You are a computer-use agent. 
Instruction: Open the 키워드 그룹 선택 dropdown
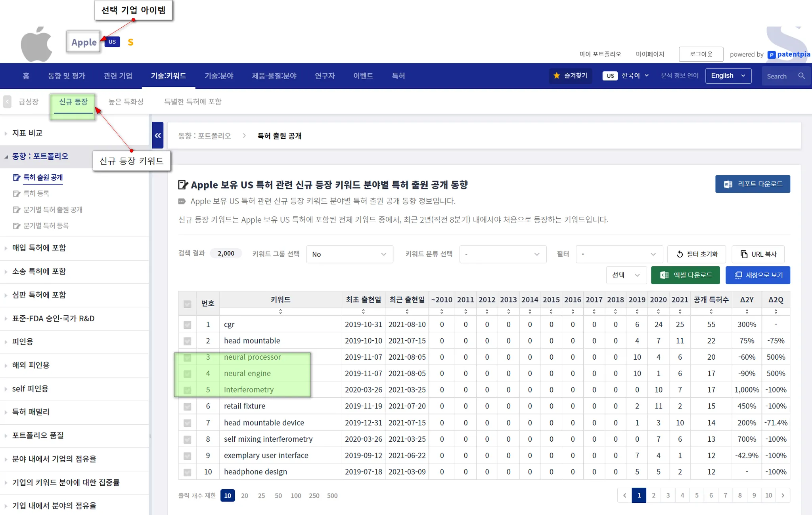click(x=349, y=254)
